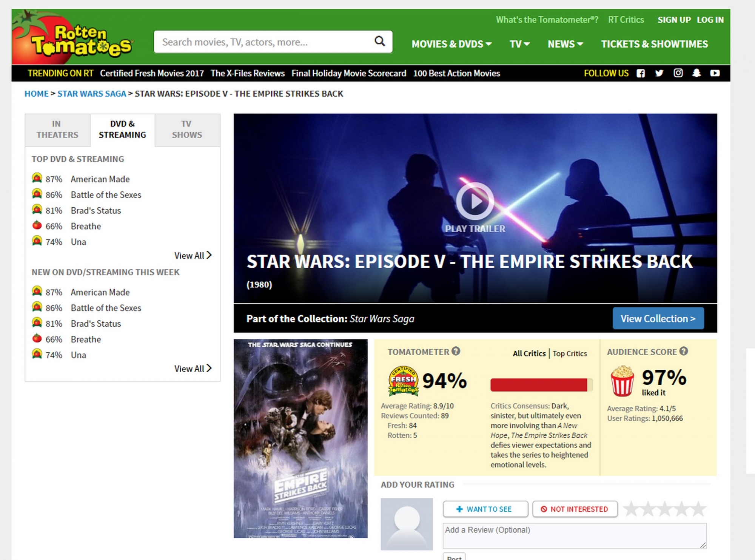The image size is (755, 560).
Task: Open the Twitter follow icon
Action: 659,73
